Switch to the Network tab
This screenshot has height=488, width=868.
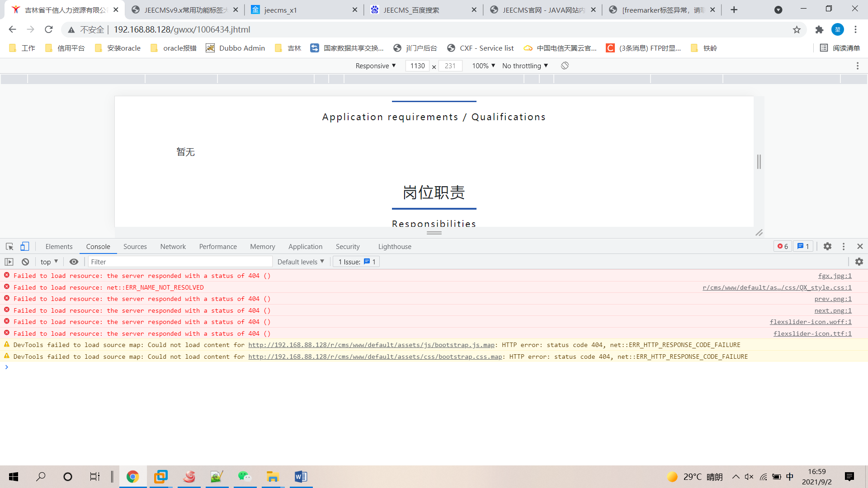(x=173, y=246)
